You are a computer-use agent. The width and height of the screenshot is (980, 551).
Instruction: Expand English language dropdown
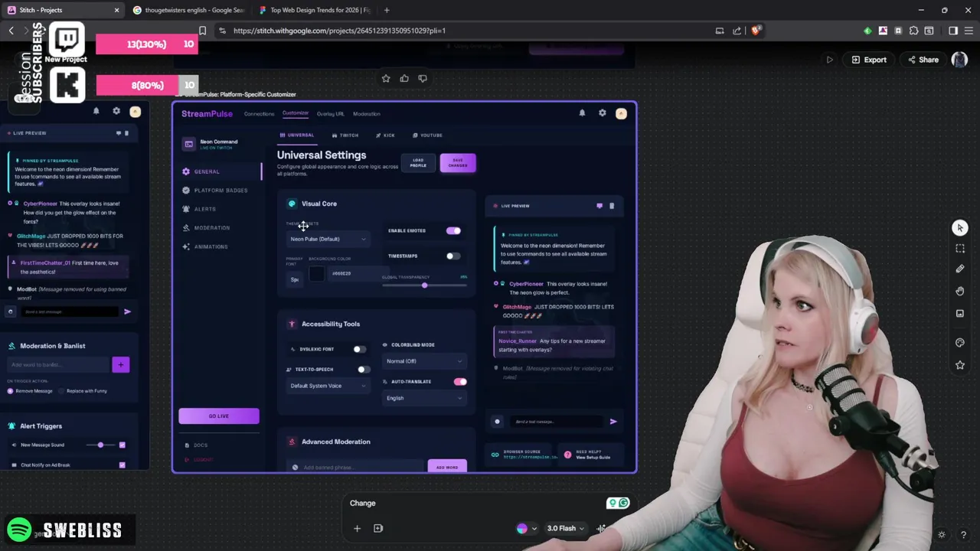click(x=424, y=398)
